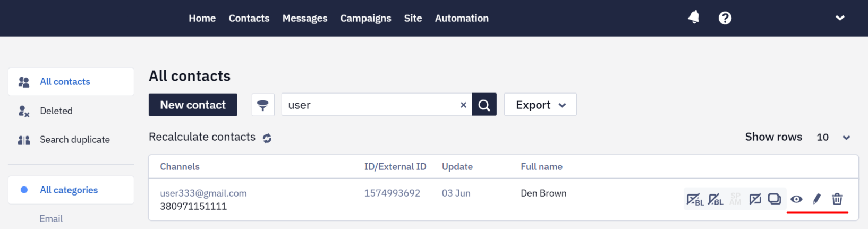Click the crossed-out envelope unsubscribe icon
The width and height of the screenshot is (868, 229).
755,199
